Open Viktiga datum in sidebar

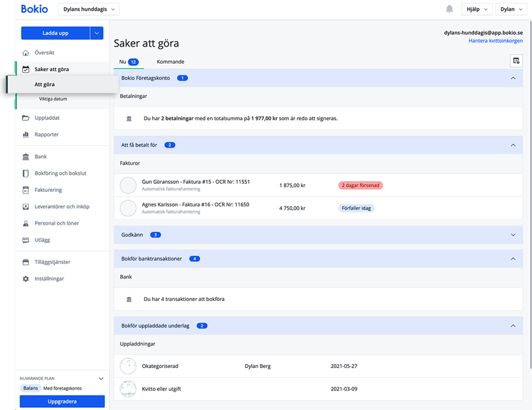[53, 99]
